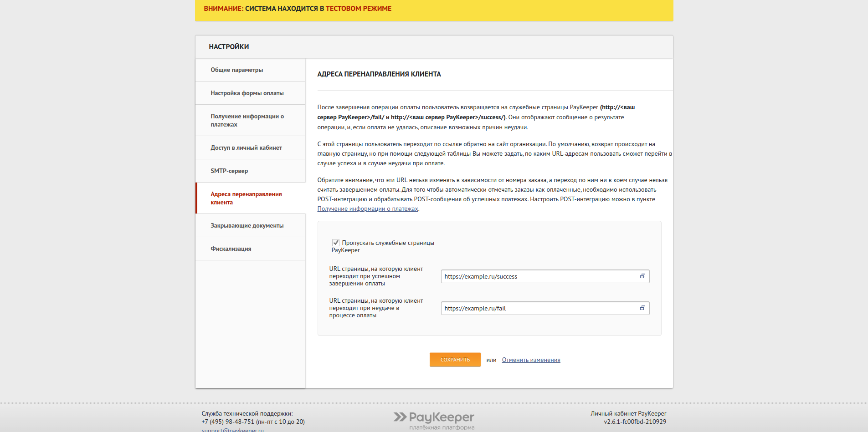
Task: Click support@paykeeper.ru email link in footer
Action: tap(232, 430)
